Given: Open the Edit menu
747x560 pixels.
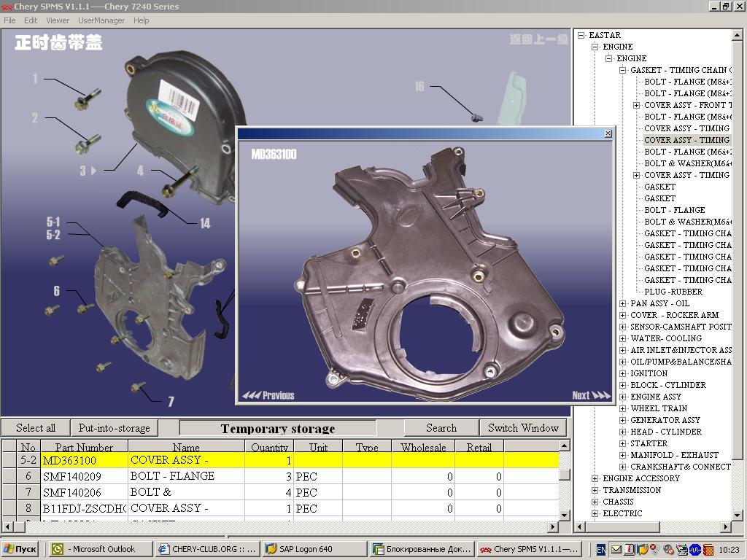Looking at the screenshot, I should point(31,20).
